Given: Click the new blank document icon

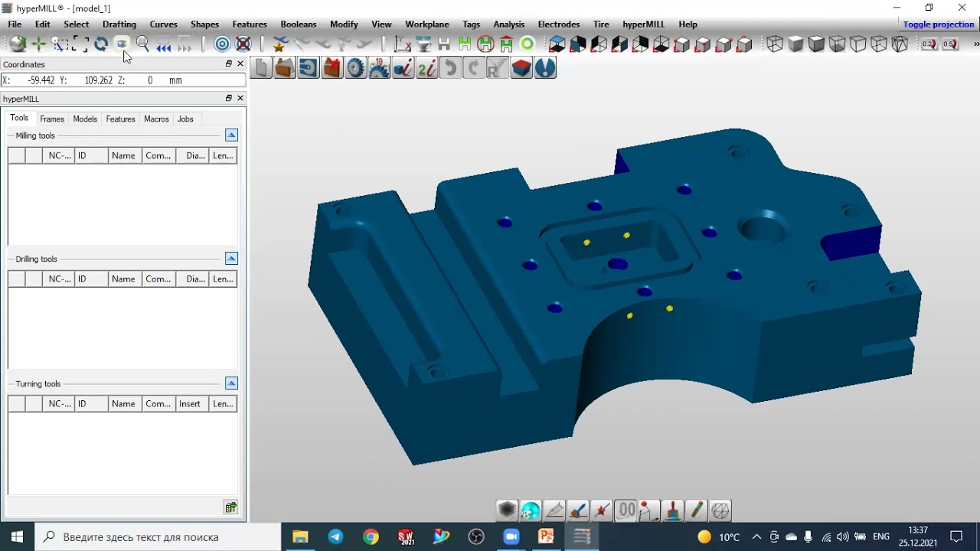Looking at the screenshot, I should point(261,68).
